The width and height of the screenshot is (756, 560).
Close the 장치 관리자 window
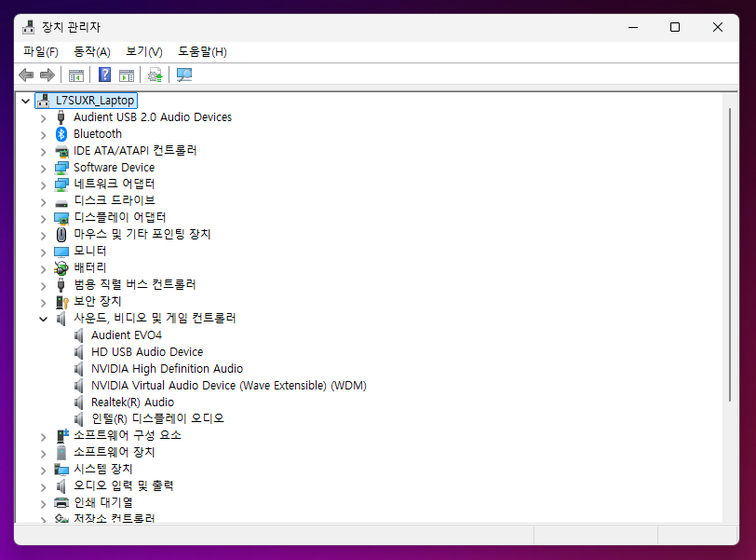718,27
